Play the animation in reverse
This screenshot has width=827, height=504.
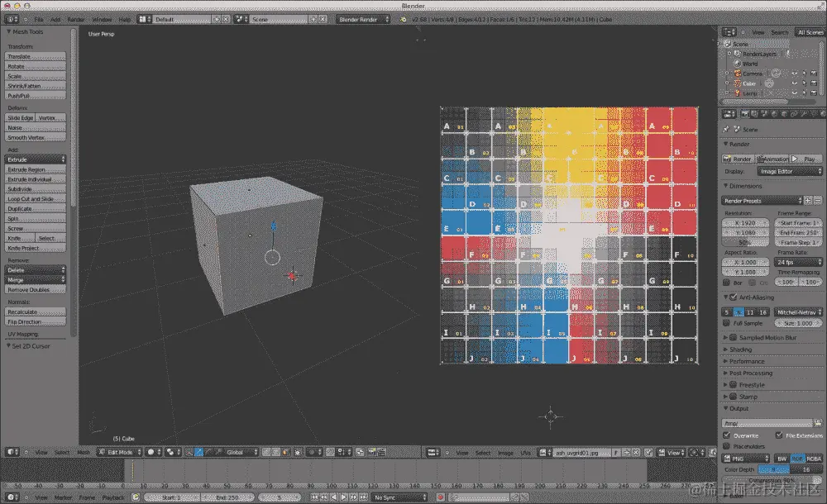tap(334, 497)
